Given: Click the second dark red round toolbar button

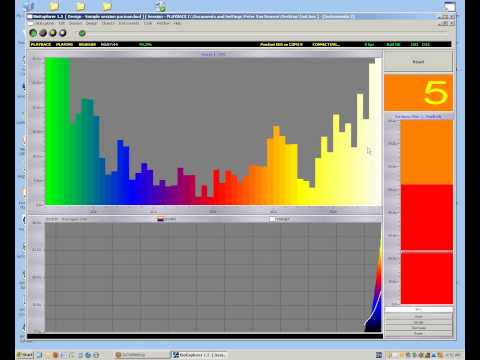Looking at the screenshot, I should click(x=43, y=33).
